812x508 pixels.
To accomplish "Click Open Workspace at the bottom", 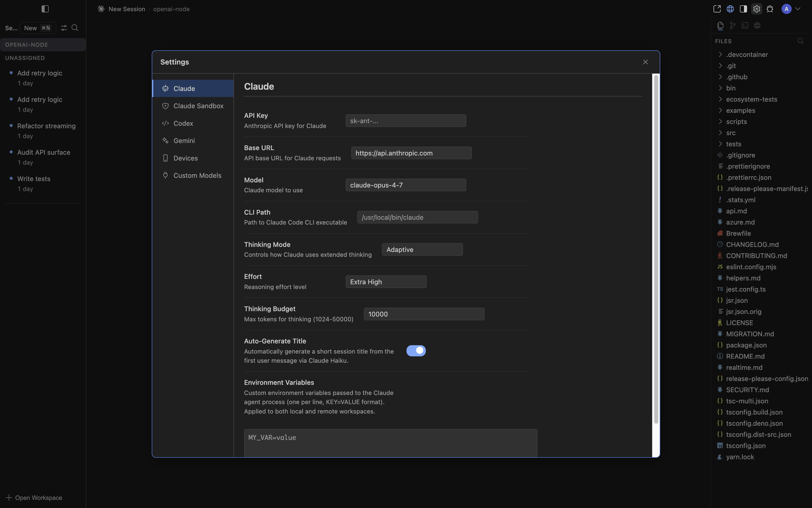I will coord(34,498).
